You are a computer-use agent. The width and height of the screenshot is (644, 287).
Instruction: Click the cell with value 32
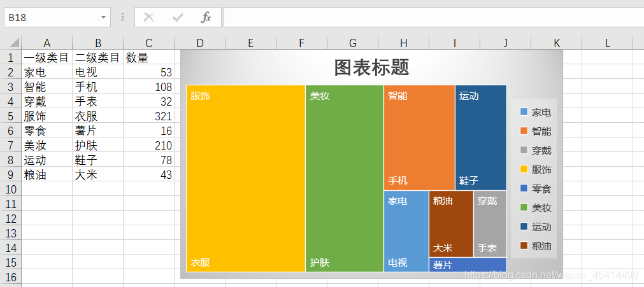coord(148,101)
